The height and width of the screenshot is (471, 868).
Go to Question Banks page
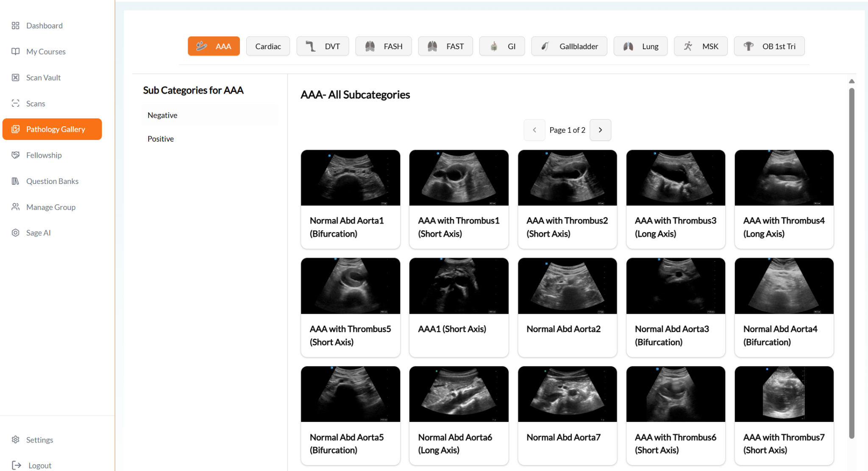point(53,181)
